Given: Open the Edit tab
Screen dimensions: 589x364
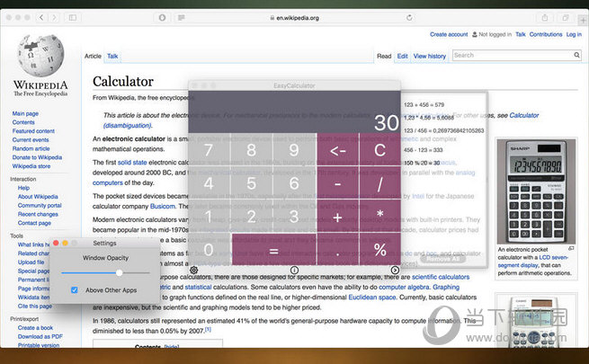Looking at the screenshot, I should [x=402, y=56].
